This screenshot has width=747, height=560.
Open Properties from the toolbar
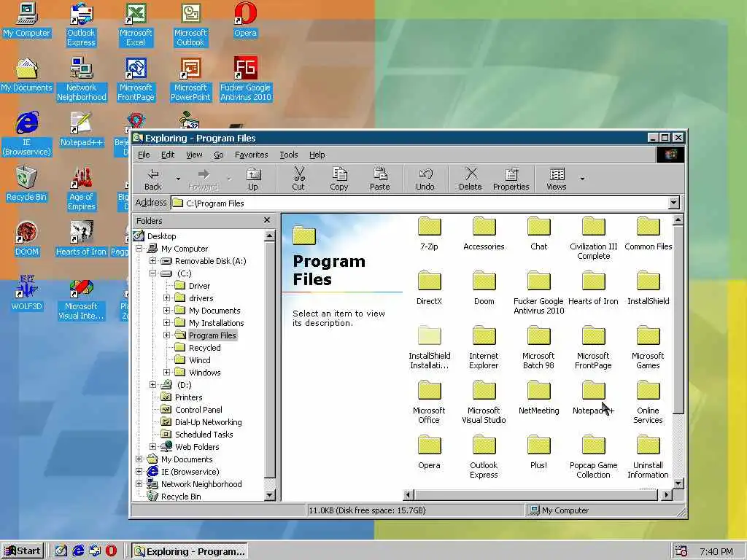[x=511, y=179]
